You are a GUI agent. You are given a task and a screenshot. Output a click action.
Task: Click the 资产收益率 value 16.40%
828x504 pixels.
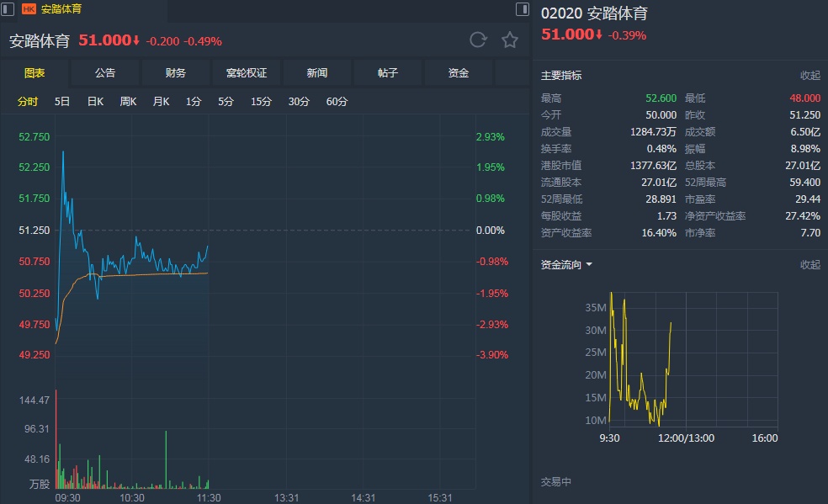[659, 233]
